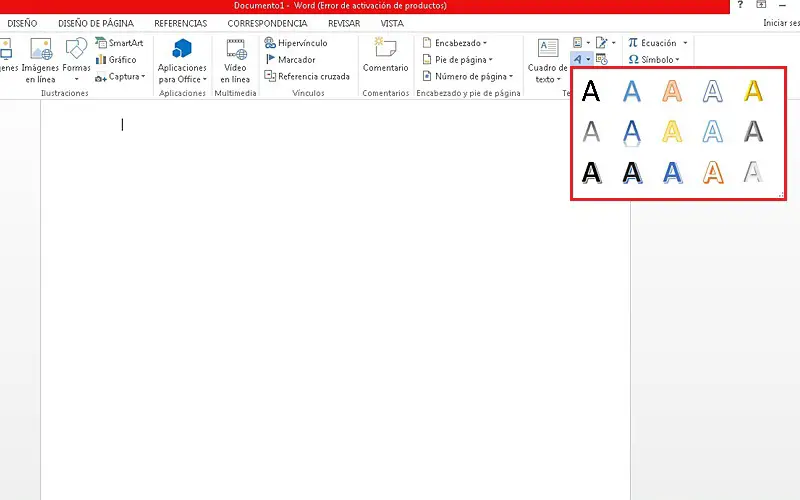Open the Ecuación dropdown arrow

pyautogui.click(x=685, y=43)
